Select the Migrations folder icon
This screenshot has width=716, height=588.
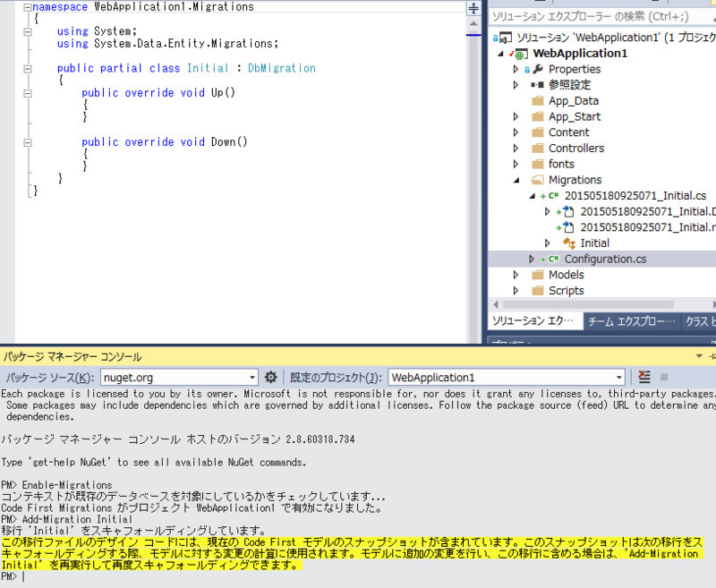(537, 179)
